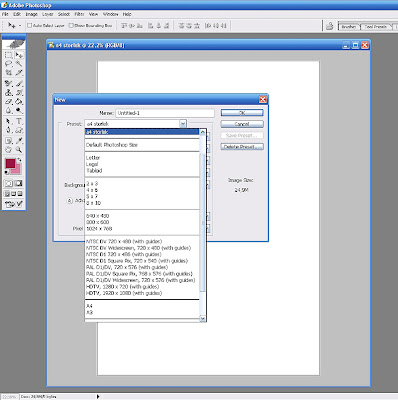Reset to default foreground and background colors
Viewport: 398px width, 400px height.
7,172
